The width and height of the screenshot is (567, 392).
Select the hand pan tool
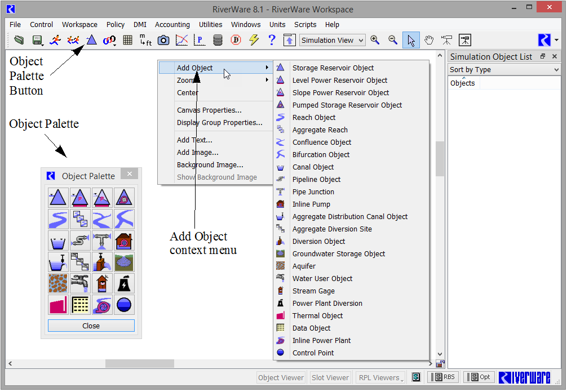429,40
